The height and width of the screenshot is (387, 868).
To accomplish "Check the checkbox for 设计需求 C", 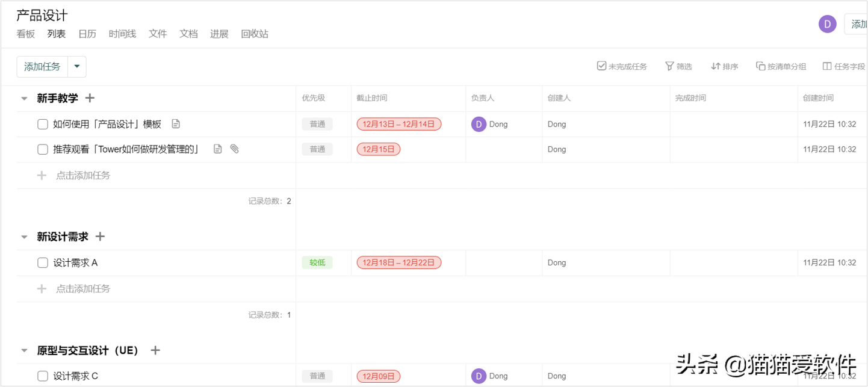I will (x=42, y=375).
